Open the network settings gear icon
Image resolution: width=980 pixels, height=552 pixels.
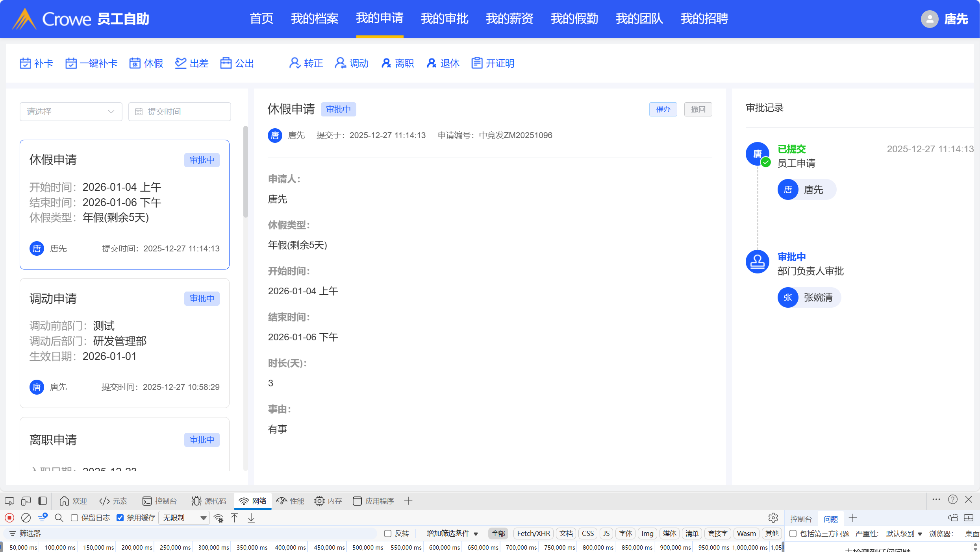click(x=773, y=518)
